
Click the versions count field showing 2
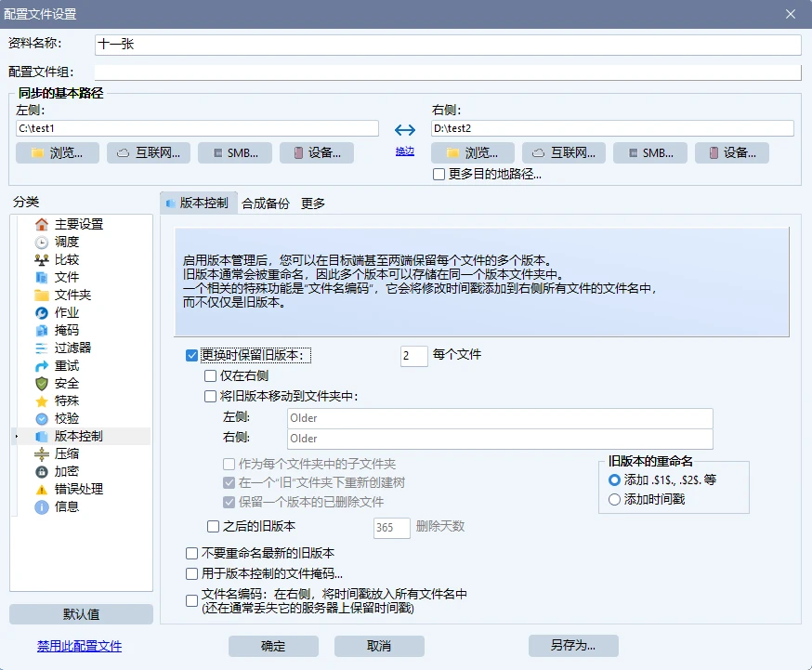pos(413,356)
